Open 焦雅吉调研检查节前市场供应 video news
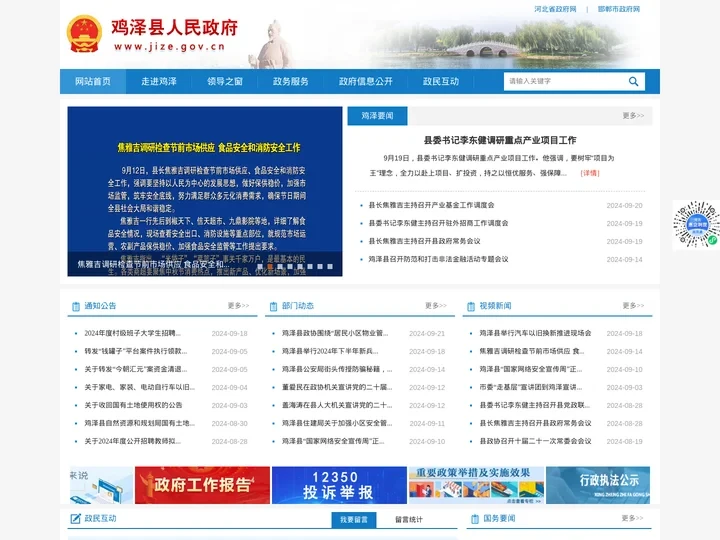The width and height of the screenshot is (720, 540). [x=532, y=351]
